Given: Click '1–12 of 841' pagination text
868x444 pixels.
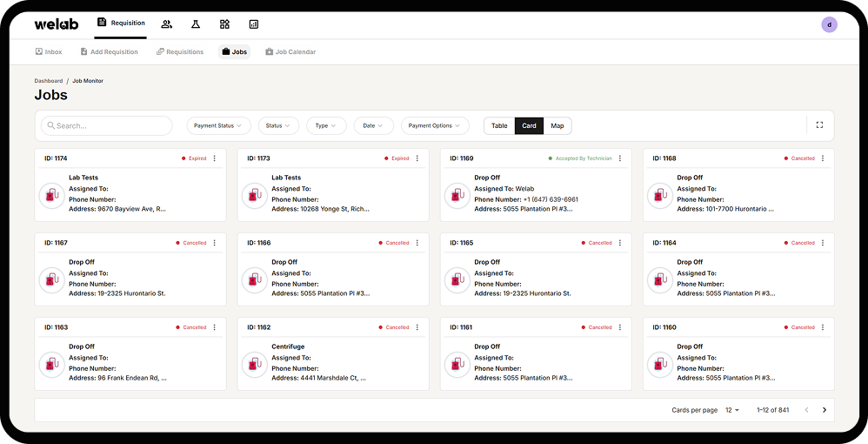Looking at the screenshot, I should 773,410.
